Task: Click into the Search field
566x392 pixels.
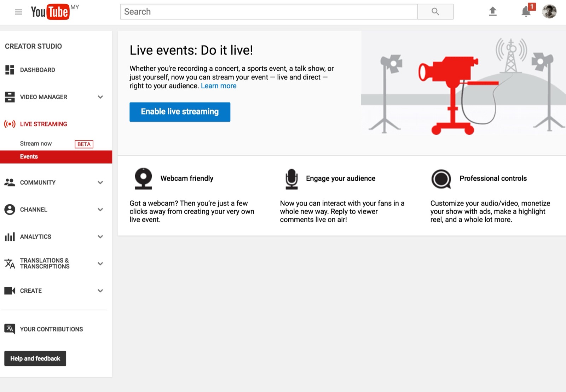Action: point(269,12)
